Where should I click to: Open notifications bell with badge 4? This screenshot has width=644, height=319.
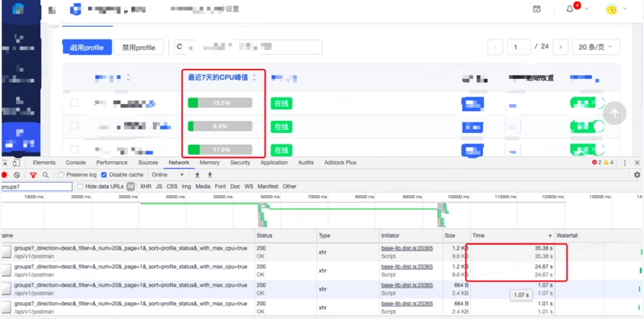click(x=570, y=9)
